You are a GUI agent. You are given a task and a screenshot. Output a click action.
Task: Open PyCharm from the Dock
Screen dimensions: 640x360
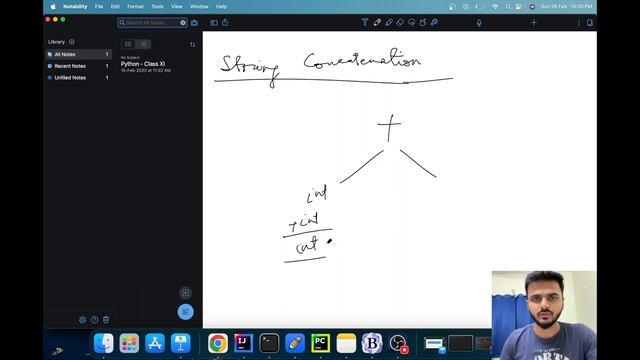tap(320, 343)
